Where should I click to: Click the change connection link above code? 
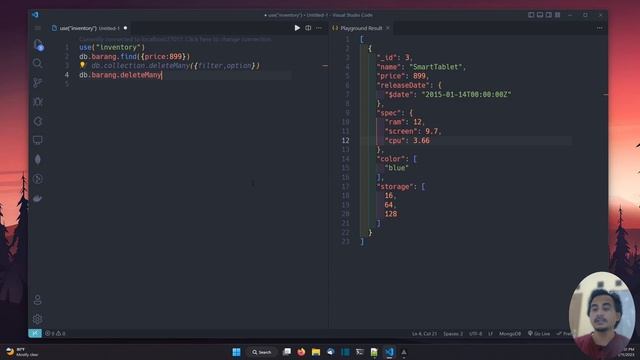point(175,39)
